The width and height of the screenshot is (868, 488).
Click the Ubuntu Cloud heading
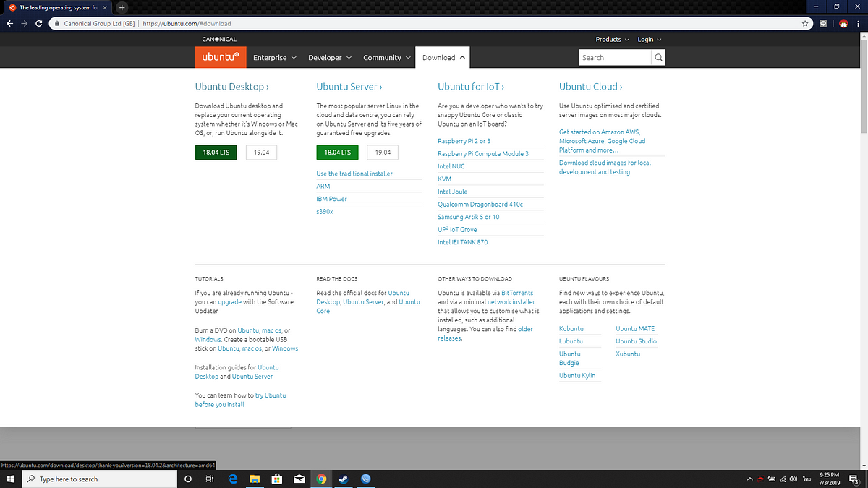pyautogui.click(x=590, y=87)
